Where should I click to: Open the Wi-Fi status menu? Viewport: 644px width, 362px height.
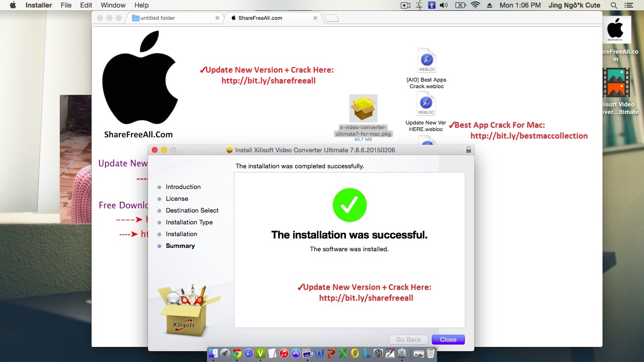pyautogui.click(x=475, y=5)
